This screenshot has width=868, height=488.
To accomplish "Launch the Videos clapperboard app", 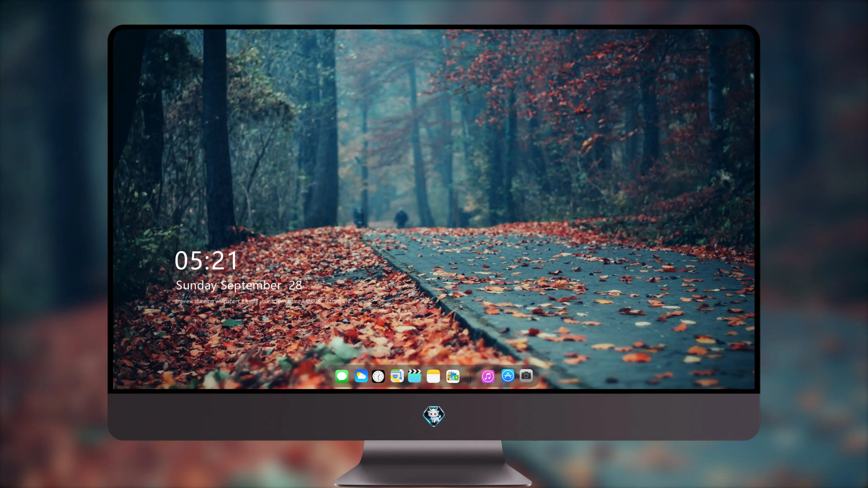I will pyautogui.click(x=415, y=376).
